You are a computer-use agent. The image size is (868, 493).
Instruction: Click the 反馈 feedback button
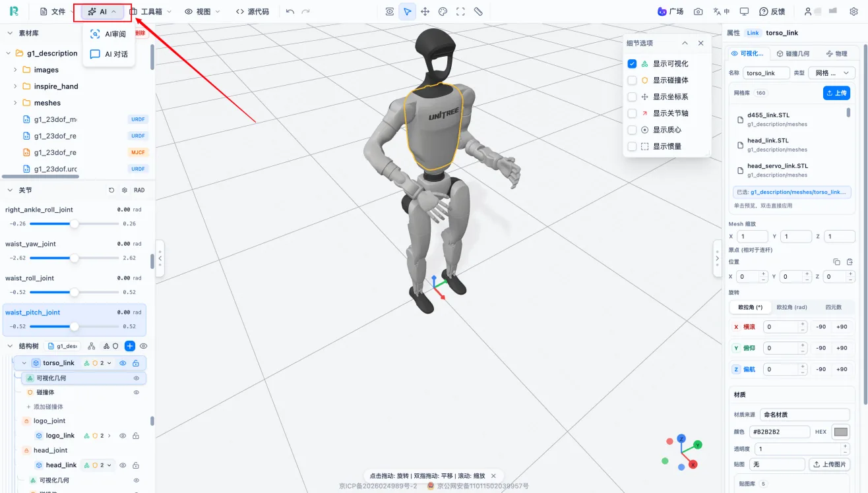pyautogui.click(x=772, y=12)
